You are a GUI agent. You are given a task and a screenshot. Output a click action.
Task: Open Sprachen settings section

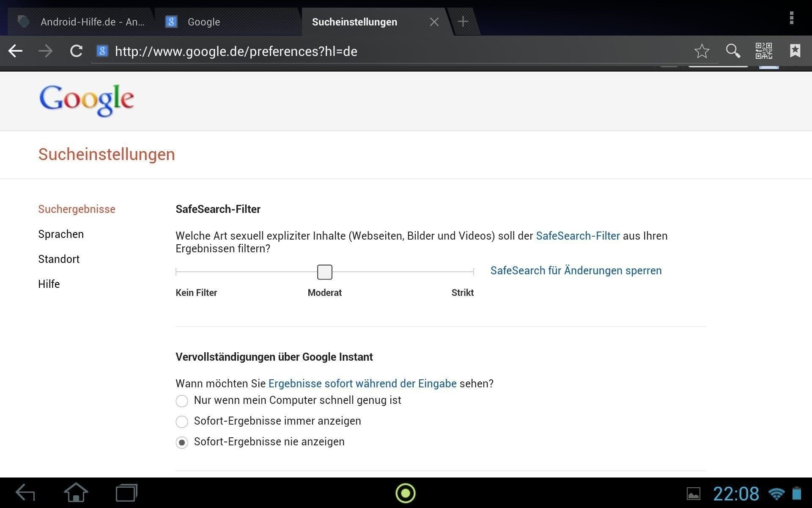coord(61,234)
